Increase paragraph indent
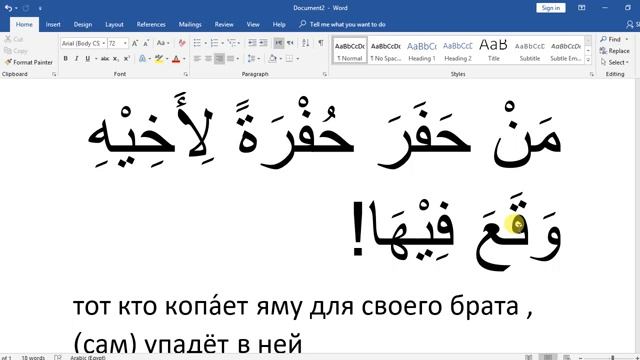The image size is (640, 360). (263, 43)
